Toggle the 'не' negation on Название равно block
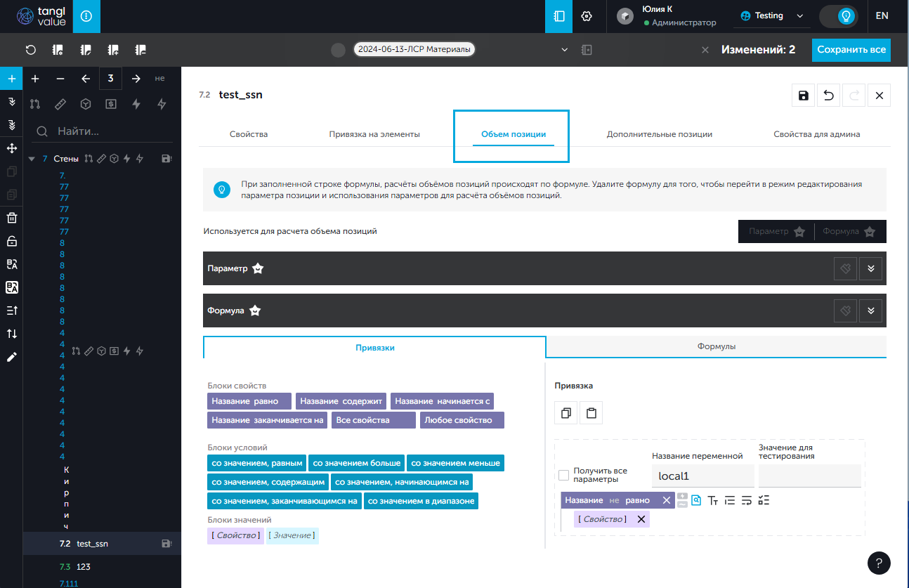909x588 pixels. coord(614,500)
